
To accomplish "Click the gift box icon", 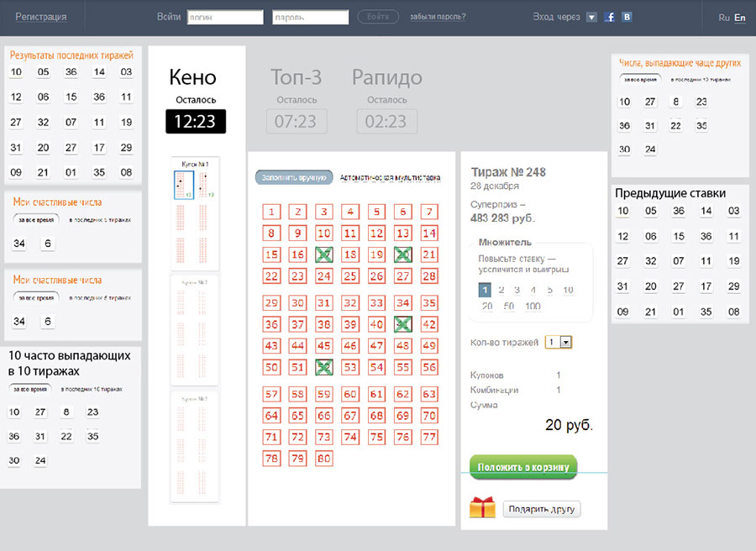I will pyautogui.click(x=482, y=507).
